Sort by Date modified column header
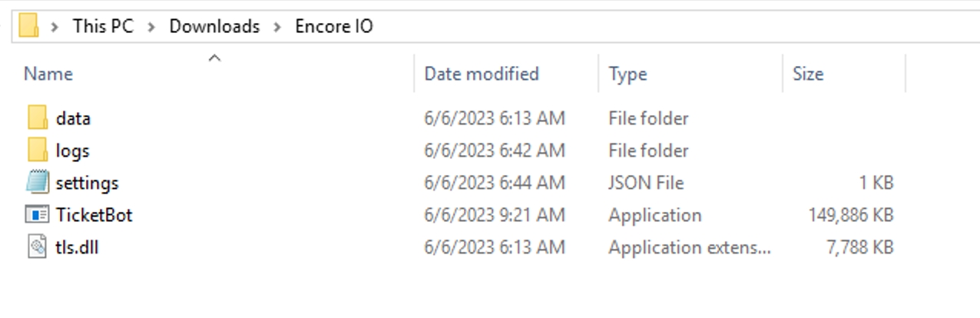 [482, 74]
